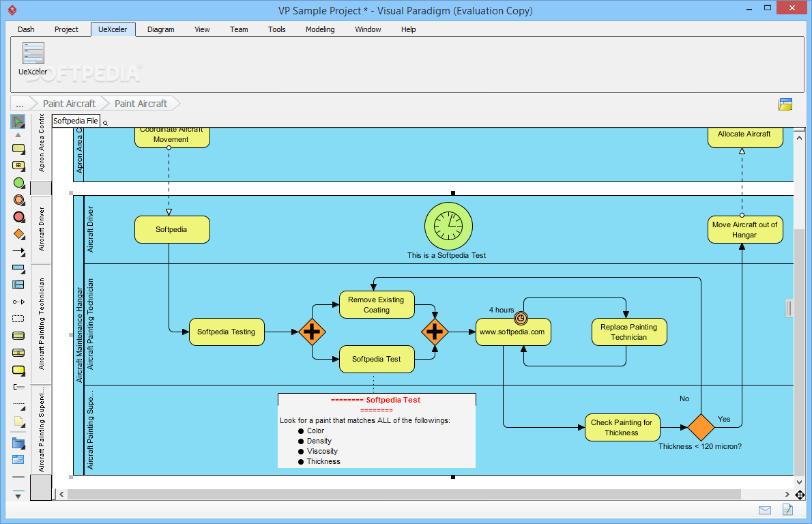
Task: Select the green Start Event tool
Action: 18,183
